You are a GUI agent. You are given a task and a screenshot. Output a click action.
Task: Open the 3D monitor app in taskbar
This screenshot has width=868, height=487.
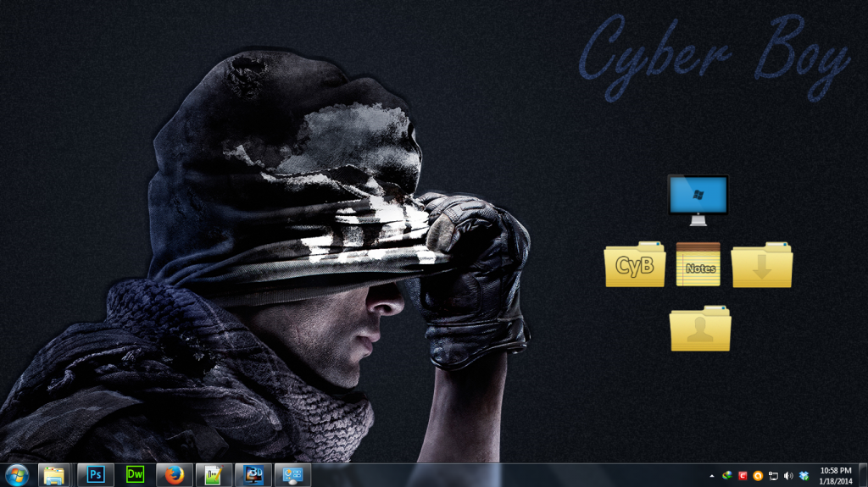(253, 475)
